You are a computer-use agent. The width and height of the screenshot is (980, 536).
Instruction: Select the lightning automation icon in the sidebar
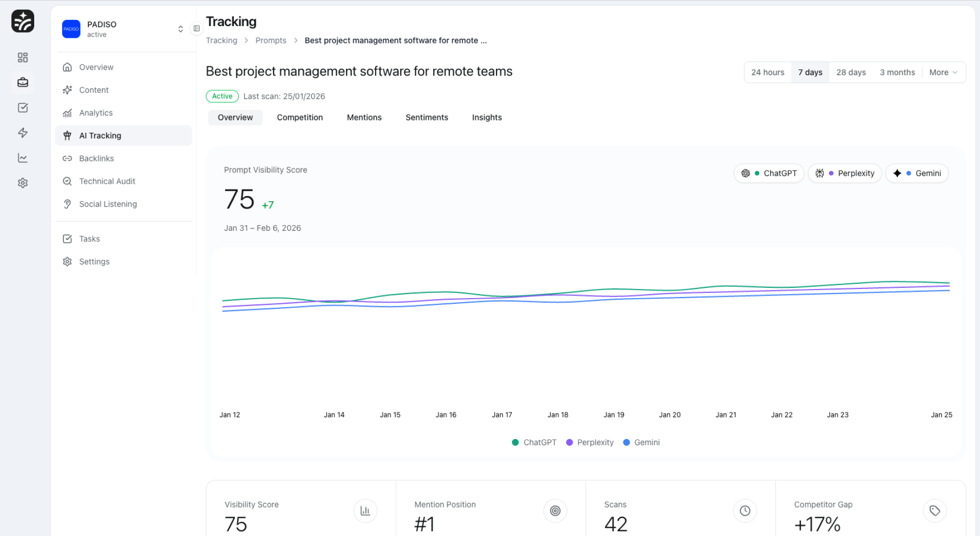(x=22, y=133)
